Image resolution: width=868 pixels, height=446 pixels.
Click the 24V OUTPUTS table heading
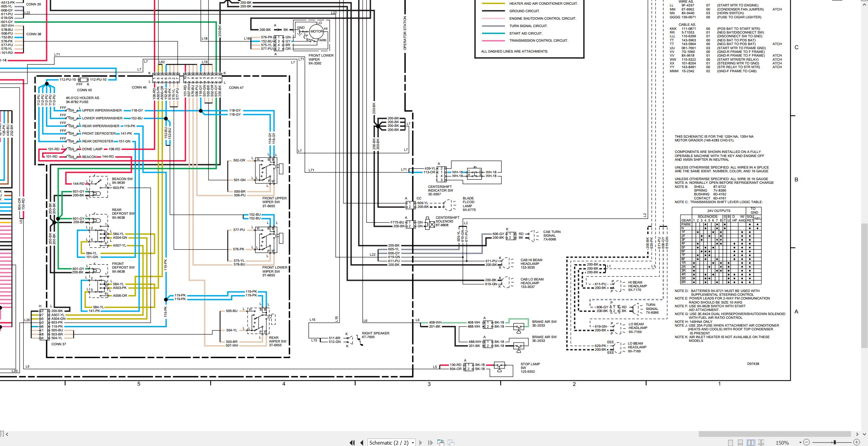tap(718, 211)
